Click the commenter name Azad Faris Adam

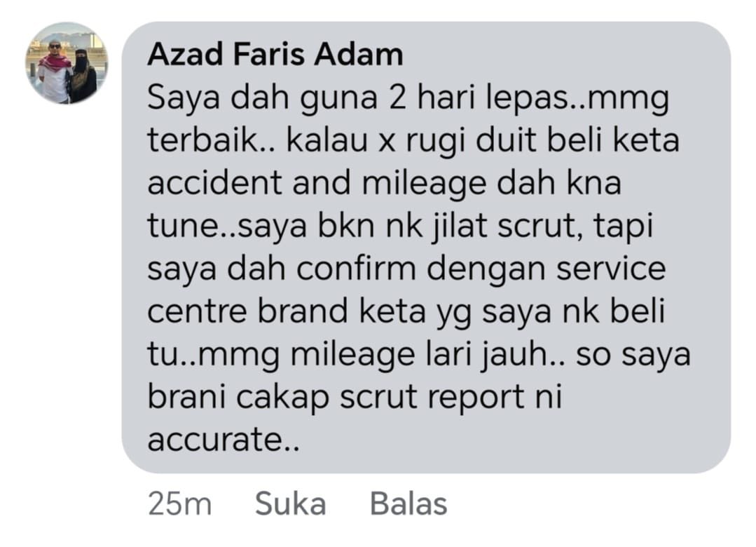[x=275, y=54]
